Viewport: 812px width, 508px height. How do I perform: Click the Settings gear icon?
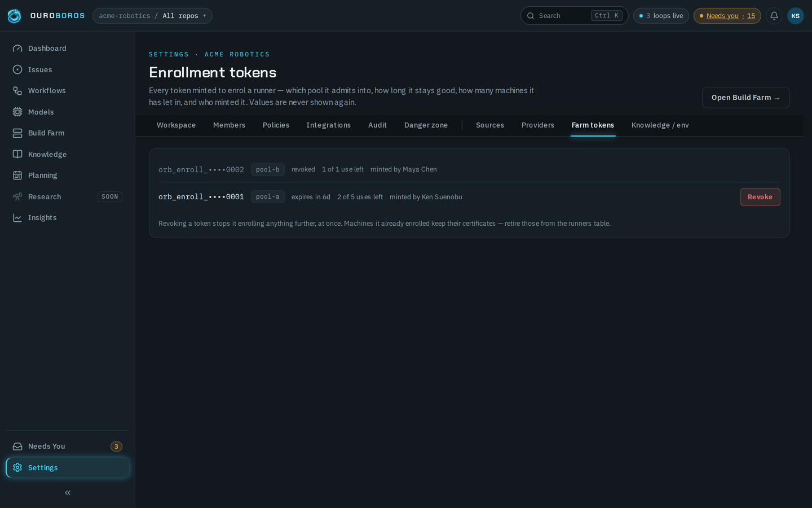point(17,467)
